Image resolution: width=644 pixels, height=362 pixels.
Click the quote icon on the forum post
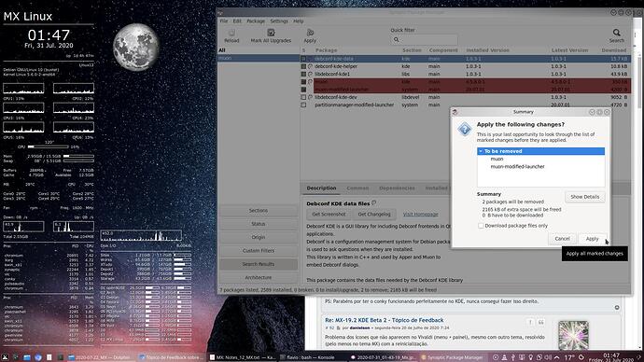point(541,323)
